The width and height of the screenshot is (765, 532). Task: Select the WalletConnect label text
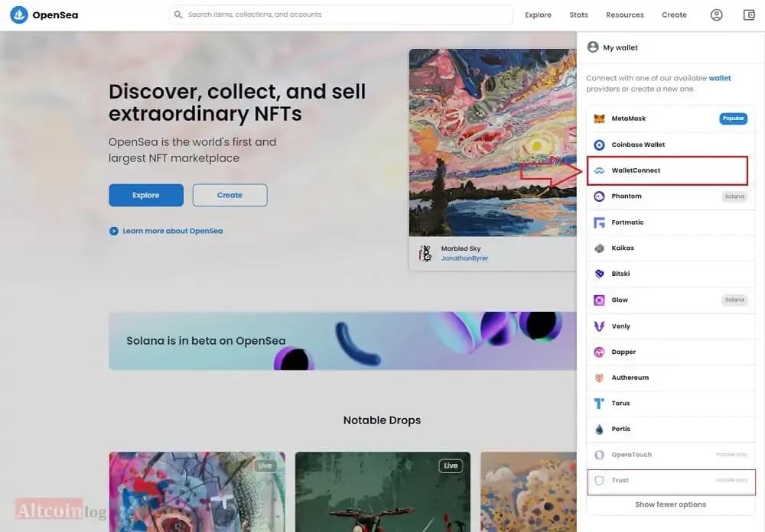tap(636, 170)
